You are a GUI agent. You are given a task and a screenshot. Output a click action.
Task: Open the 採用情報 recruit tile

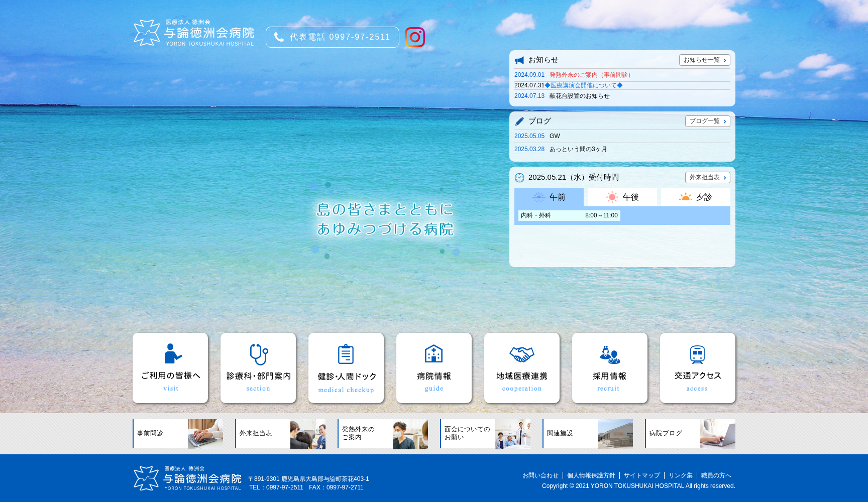coord(610,367)
